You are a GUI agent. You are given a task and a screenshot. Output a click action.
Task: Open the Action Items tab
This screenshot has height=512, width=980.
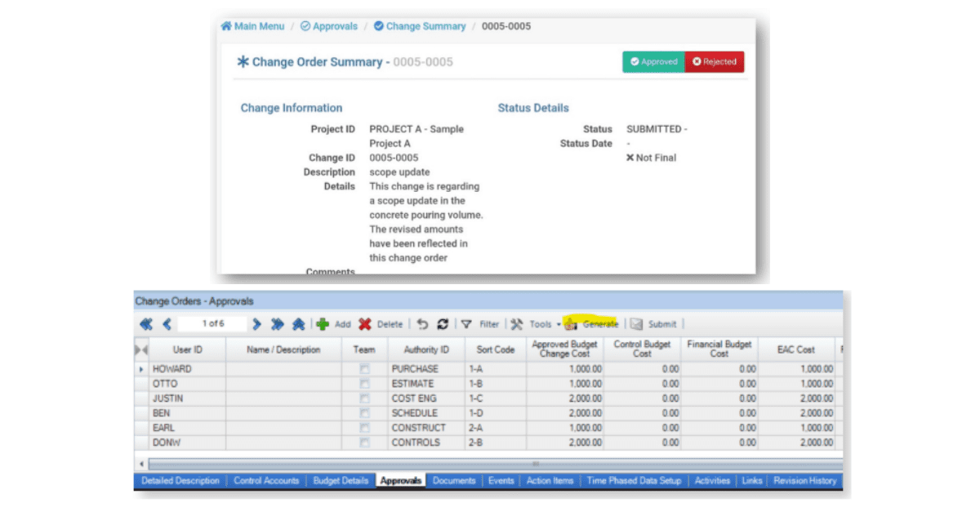pyautogui.click(x=550, y=481)
